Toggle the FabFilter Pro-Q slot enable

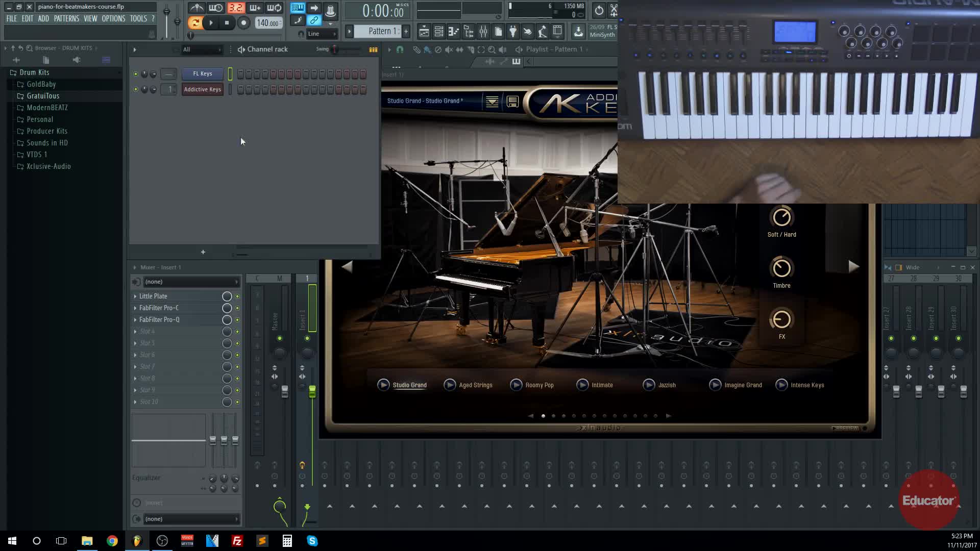click(x=237, y=320)
